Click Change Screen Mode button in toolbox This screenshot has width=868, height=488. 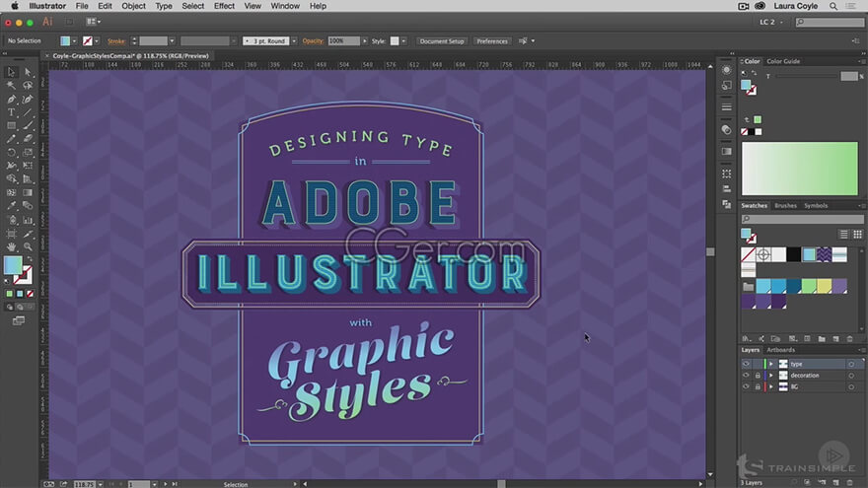(19, 321)
